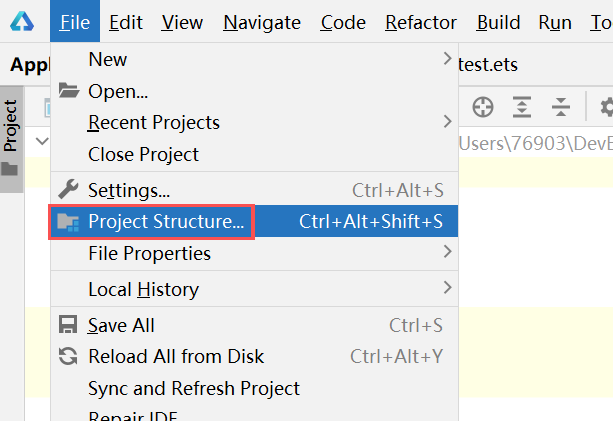Click the Collapse All toolbar icon
Screen dimensions: 613x421
coord(561,107)
